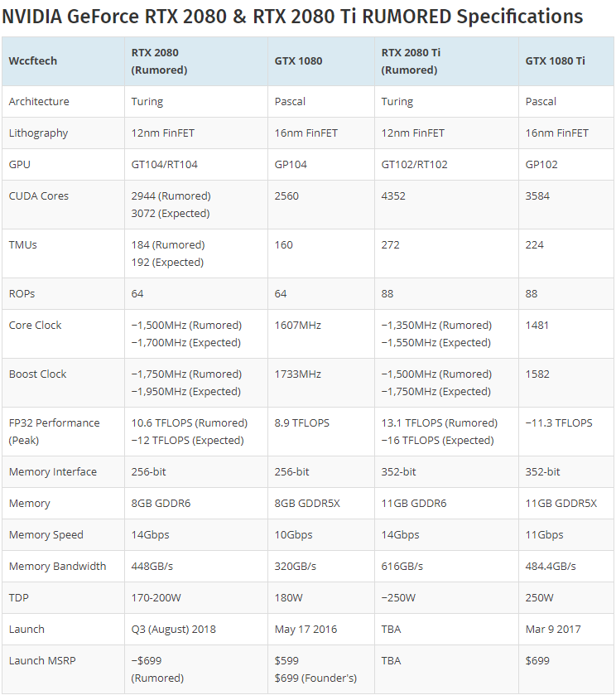Select the Wccftech header cell

[x=64, y=61]
